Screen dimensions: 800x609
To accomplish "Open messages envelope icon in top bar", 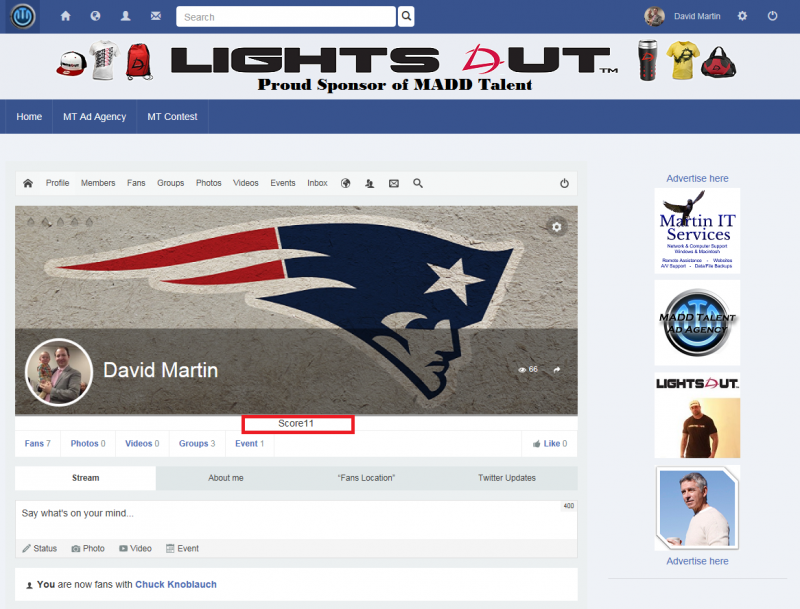I will tap(156, 16).
